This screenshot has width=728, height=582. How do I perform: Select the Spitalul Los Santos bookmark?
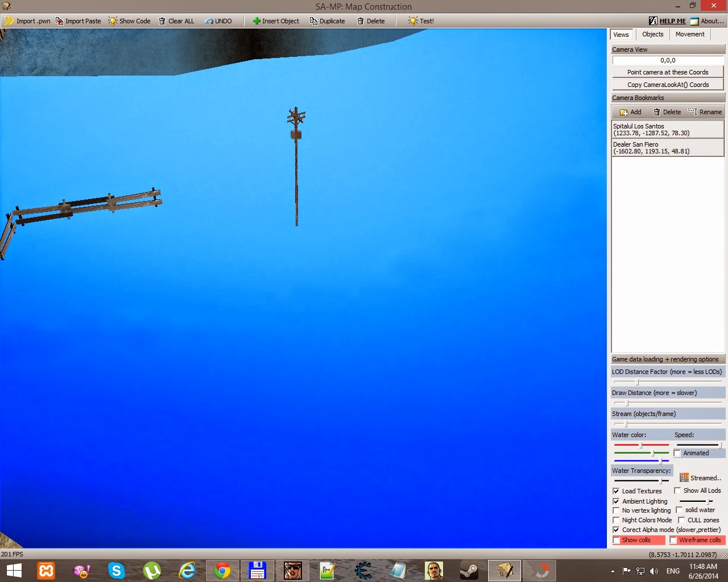[668, 130]
